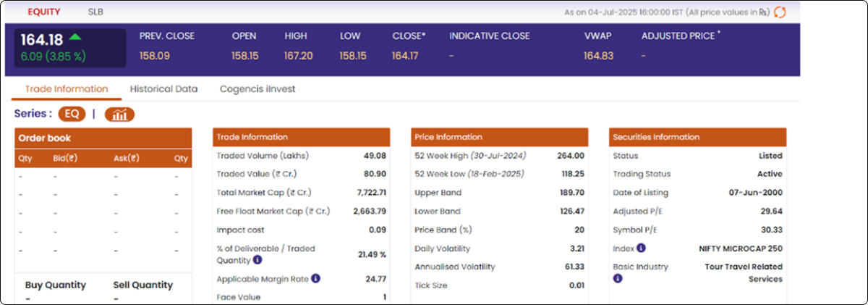Click the CLOSE value 164.17

pyautogui.click(x=405, y=55)
